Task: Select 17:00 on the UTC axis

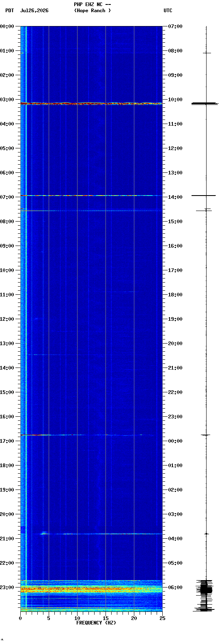Action: click(175, 270)
